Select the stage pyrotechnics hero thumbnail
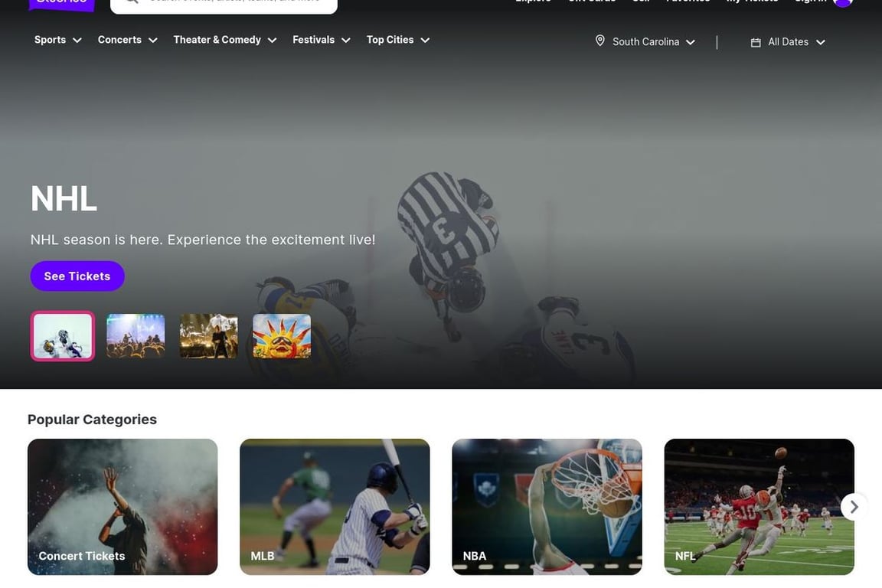The height and width of the screenshot is (588, 882). 208,335
